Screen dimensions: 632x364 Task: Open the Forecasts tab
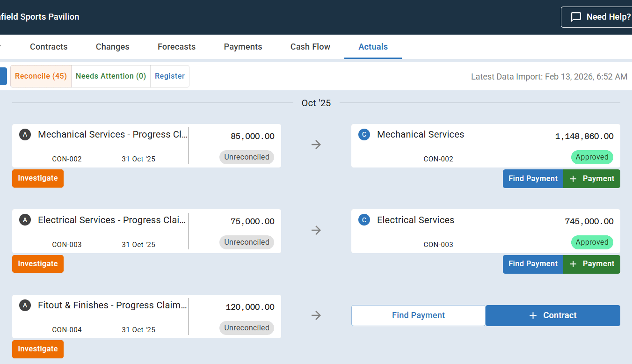coord(176,47)
